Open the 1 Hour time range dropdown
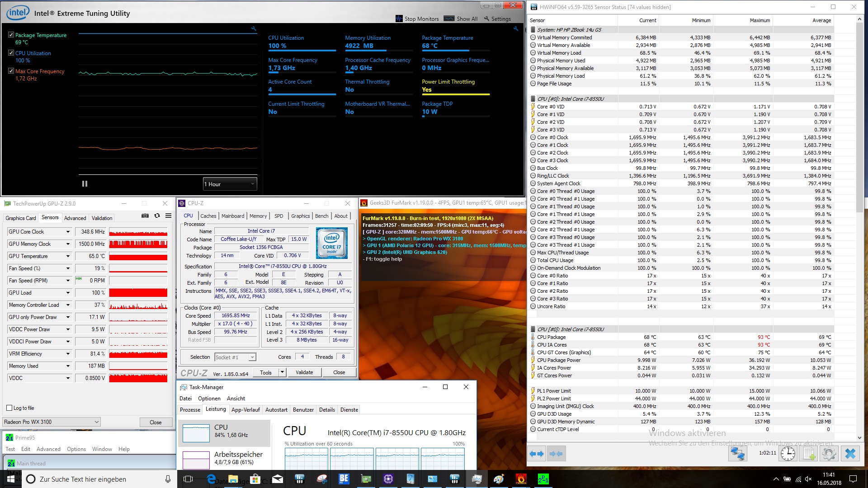Viewport: 868px width, 488px height. coord(230,184)
